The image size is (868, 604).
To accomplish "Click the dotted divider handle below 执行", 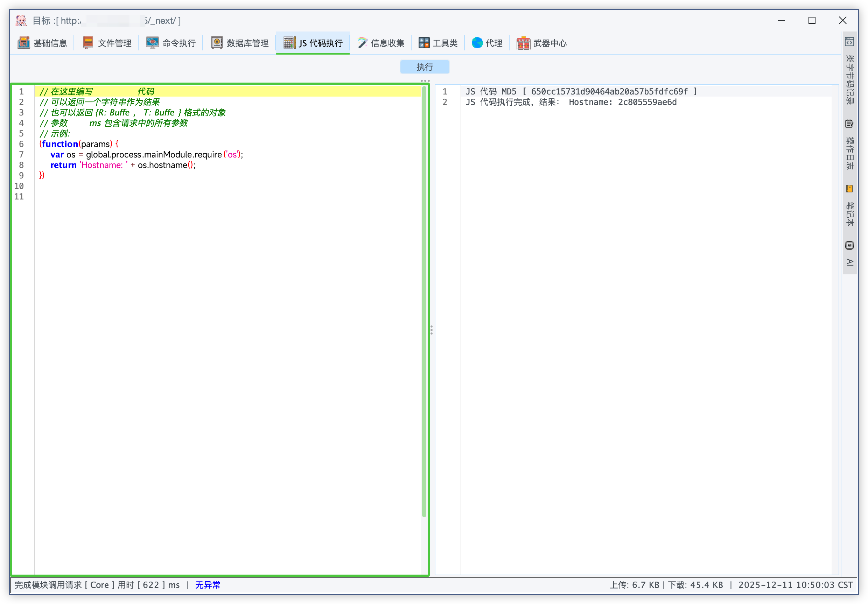I will pyautogui.click(x=425, y=80).
